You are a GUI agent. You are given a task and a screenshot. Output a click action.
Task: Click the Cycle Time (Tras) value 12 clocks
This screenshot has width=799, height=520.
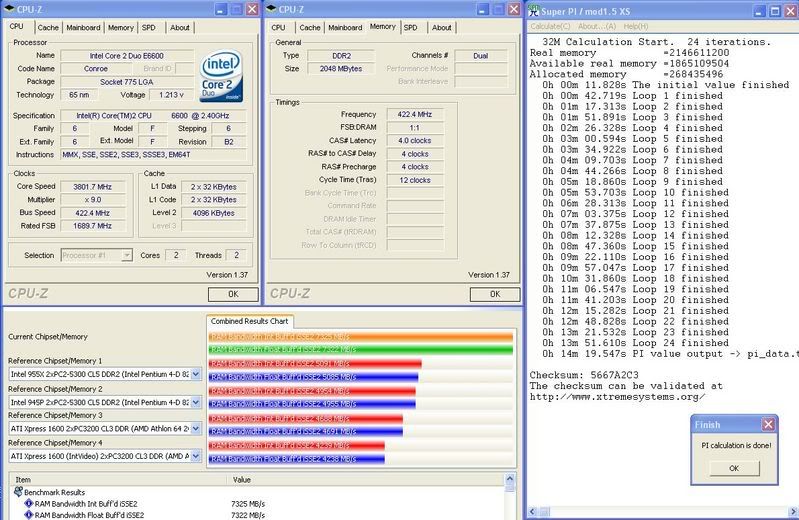click(x=415, y=180)
